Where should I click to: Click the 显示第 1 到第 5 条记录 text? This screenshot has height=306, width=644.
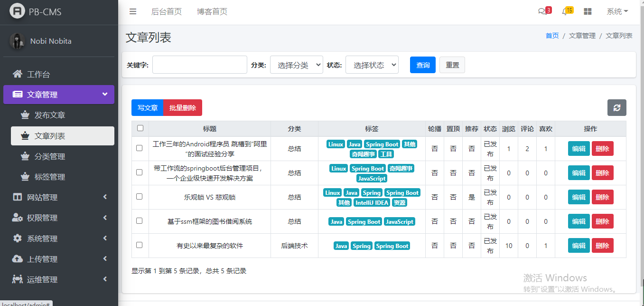189,271
